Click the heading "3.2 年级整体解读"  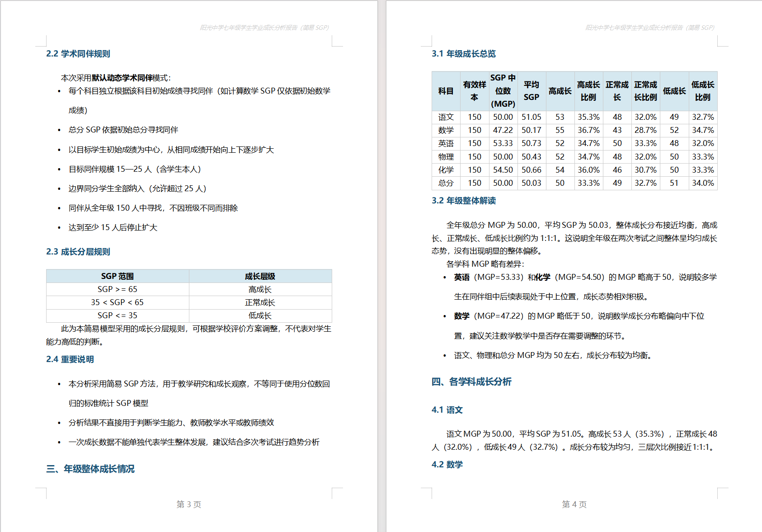coord(464,201)
